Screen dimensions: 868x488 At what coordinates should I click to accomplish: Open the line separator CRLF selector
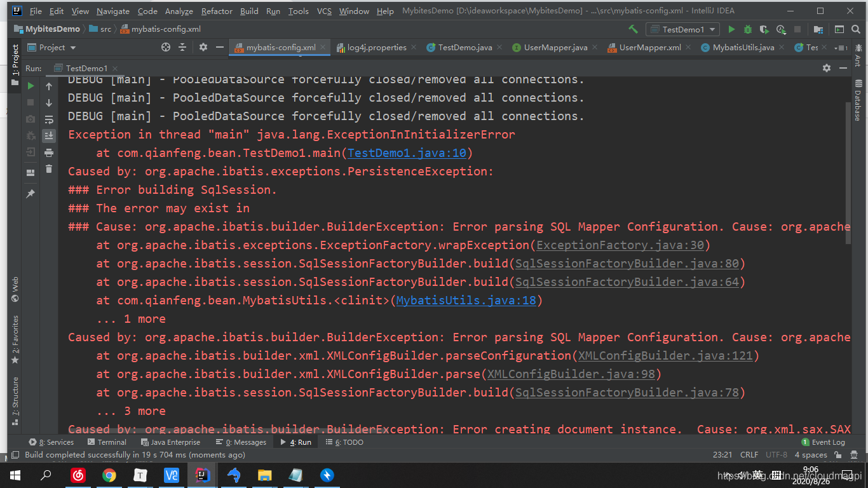pos(749,454)
